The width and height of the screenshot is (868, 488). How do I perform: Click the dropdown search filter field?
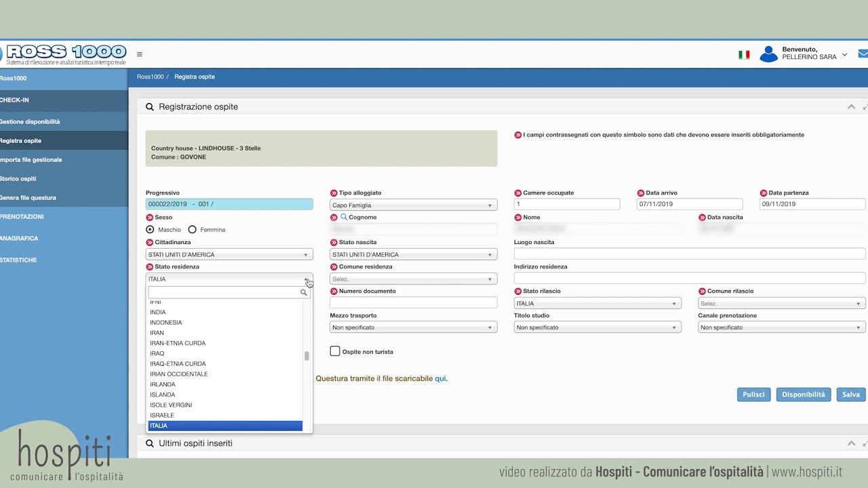tap(229, 293)
